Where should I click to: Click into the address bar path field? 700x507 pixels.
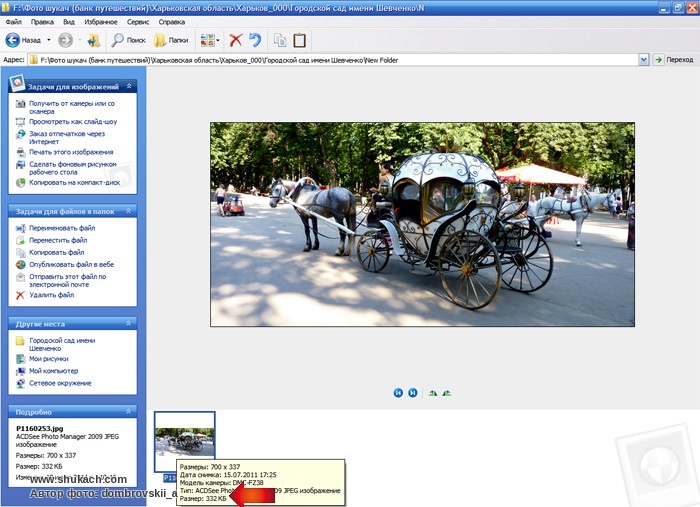tap(333, 60)
